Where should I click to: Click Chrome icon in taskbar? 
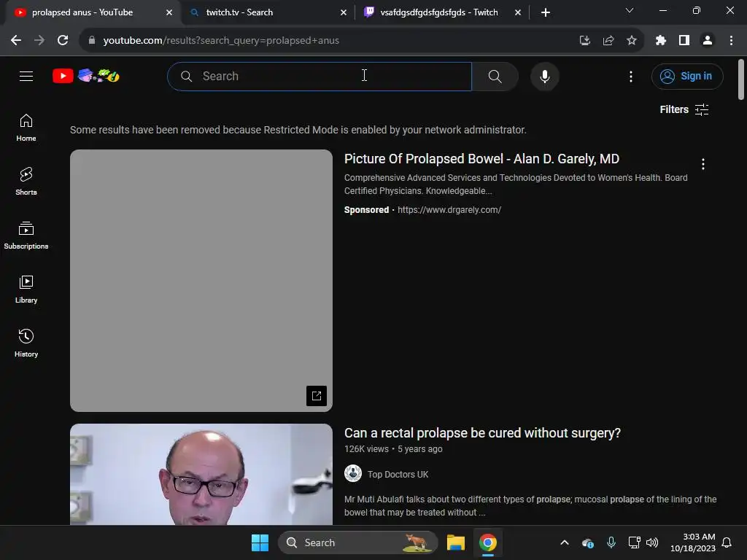pos(488,542)
